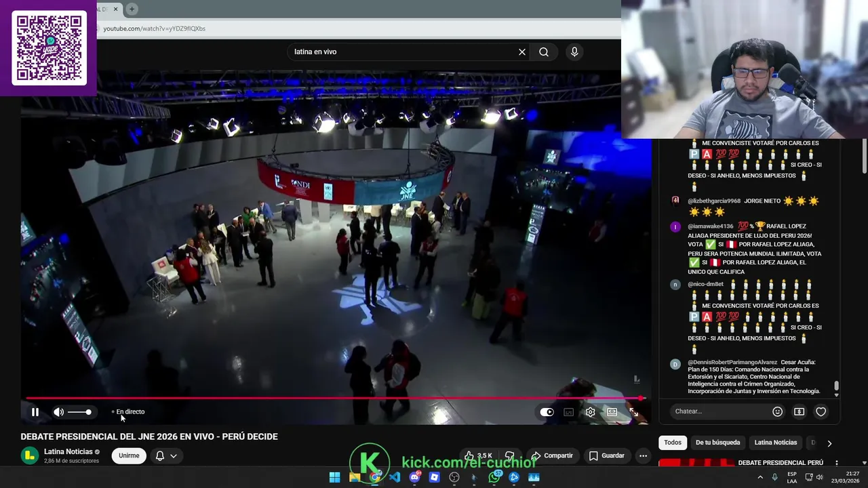Screen dimensions: 868x488
Task: Adjust the video volume slider
Action: (x=79, y=412)
